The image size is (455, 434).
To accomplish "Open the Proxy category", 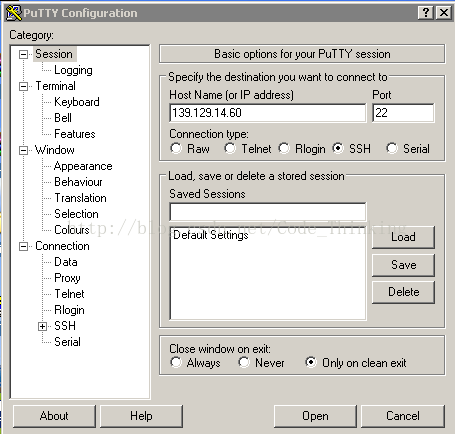I will coord(67,278).
